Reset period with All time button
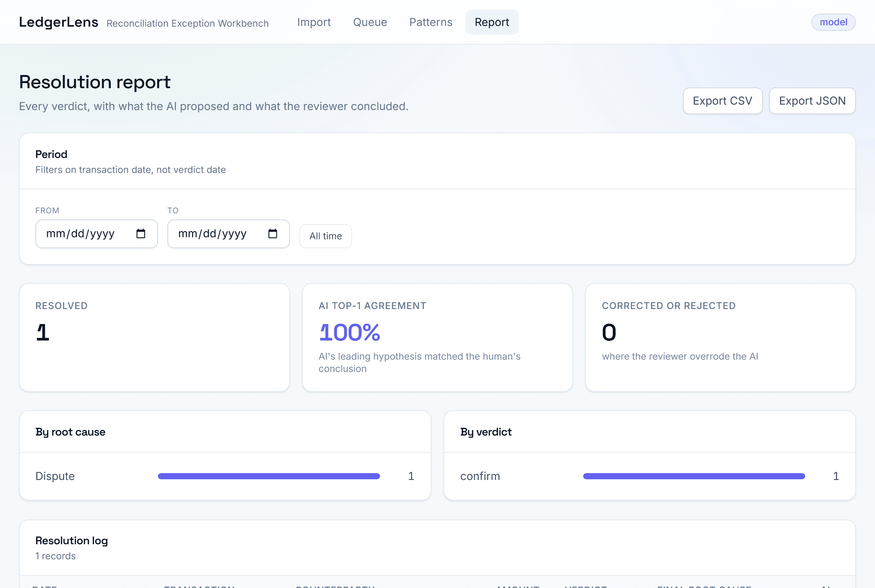Viewport: 875px width, 588px height. [x=325, y=236]
